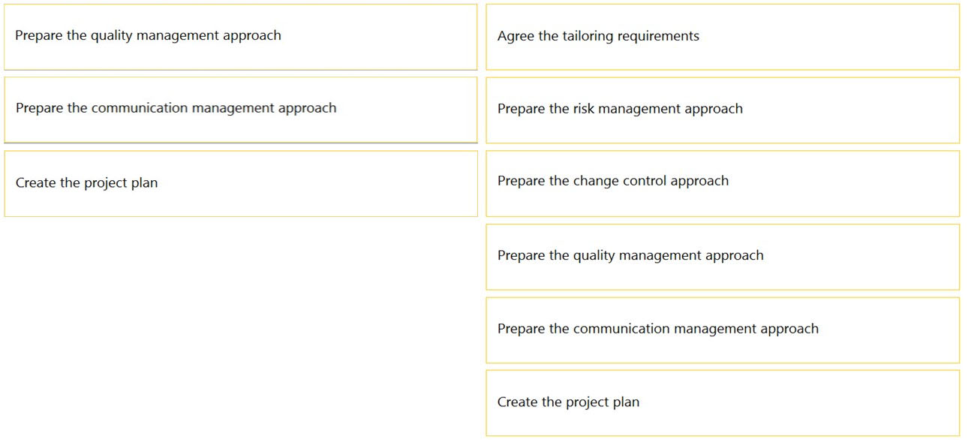Select first answer slot labeled tailoring requirements
The width and height of the screenshot is (980, 440).
(x=723, y=37)
